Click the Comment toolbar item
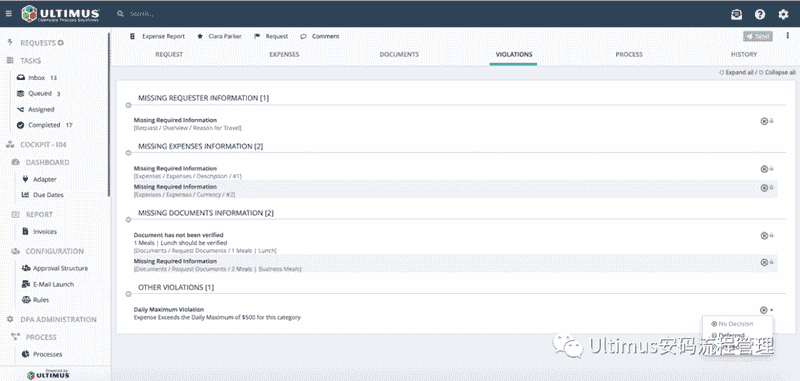The width and height of the screenshot is (800, 381). coord(320,36)
